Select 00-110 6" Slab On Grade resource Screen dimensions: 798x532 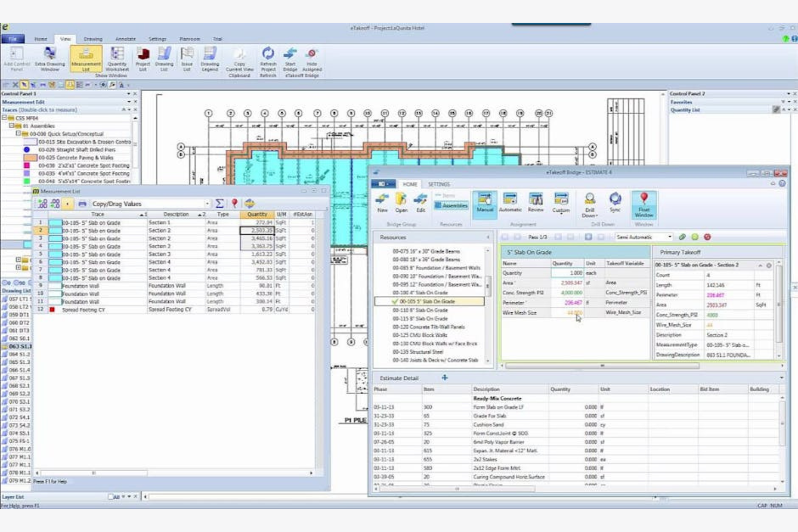click(x=420, y=310)
